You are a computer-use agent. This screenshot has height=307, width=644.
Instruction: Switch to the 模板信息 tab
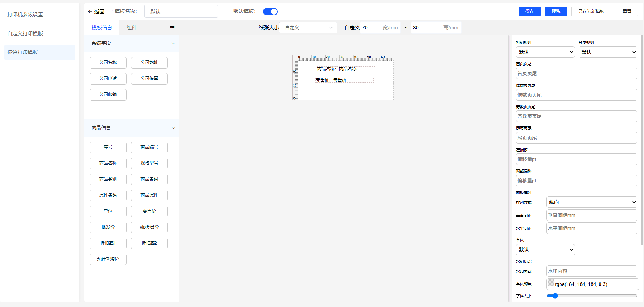click(x=102, y=28)
